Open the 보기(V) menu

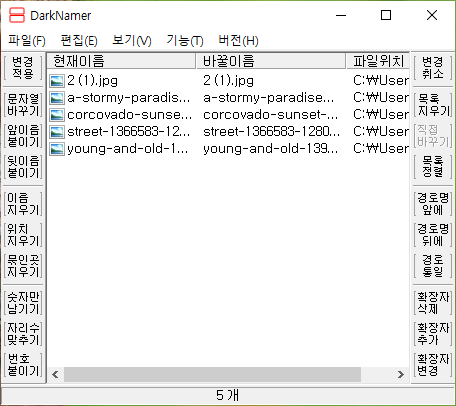click(132, 41)
